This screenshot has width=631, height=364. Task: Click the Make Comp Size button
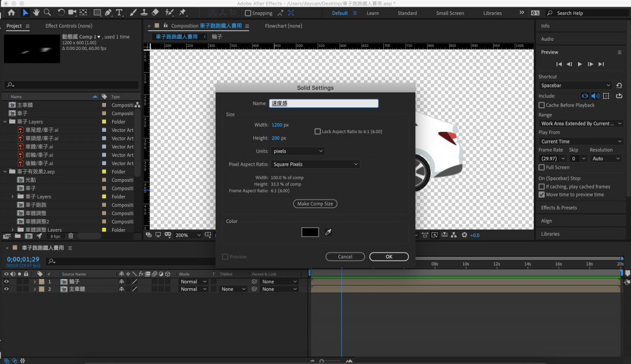coord(315,204)
